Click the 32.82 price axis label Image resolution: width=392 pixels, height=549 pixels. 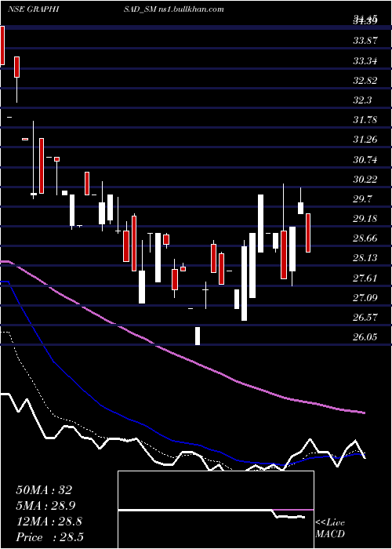point(365,81)
